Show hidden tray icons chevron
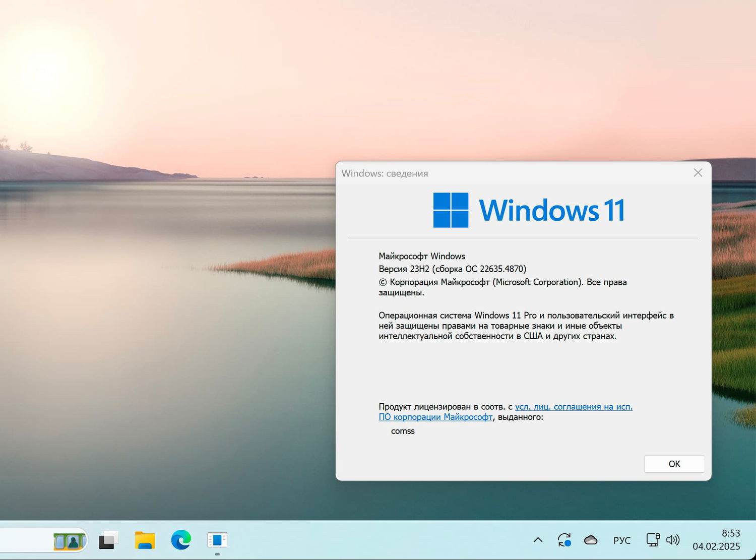Screen dimensions: 756x560 coord(538,540)
